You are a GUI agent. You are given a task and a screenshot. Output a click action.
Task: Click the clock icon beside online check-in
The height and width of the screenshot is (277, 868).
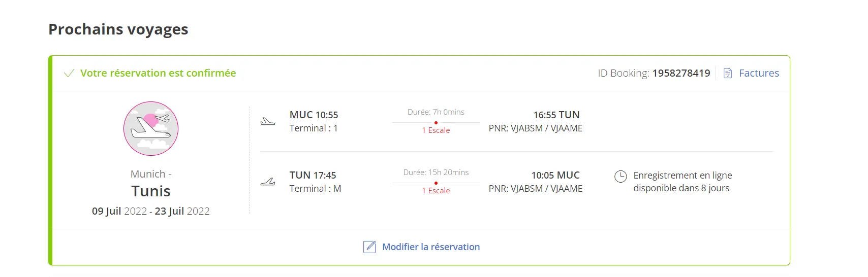621,177
